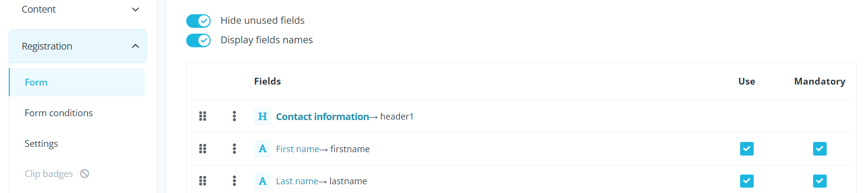This screenshot has width=868, height=193.
Task: Click the H header icon beside Contact information
Action: click(x=263, y=116)
